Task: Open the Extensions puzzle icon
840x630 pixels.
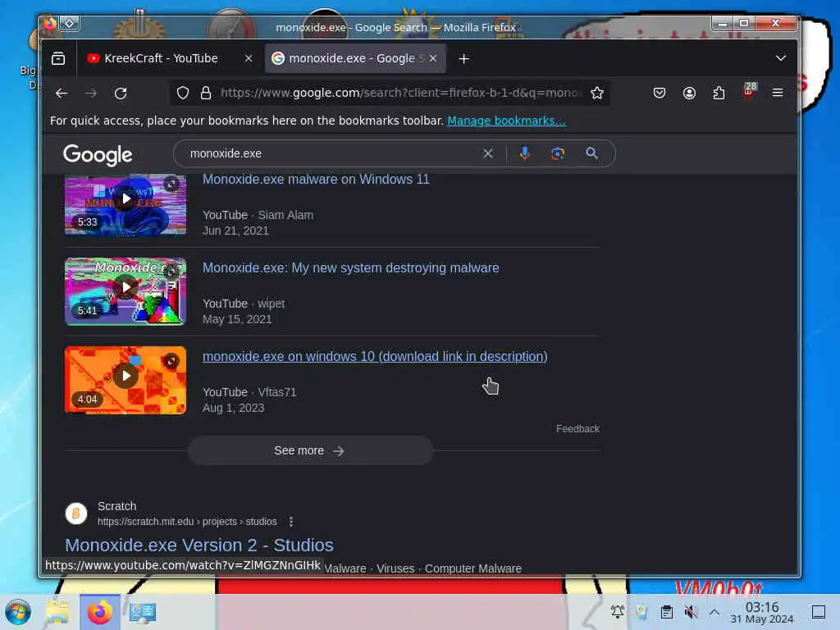Action: (719, 94)
